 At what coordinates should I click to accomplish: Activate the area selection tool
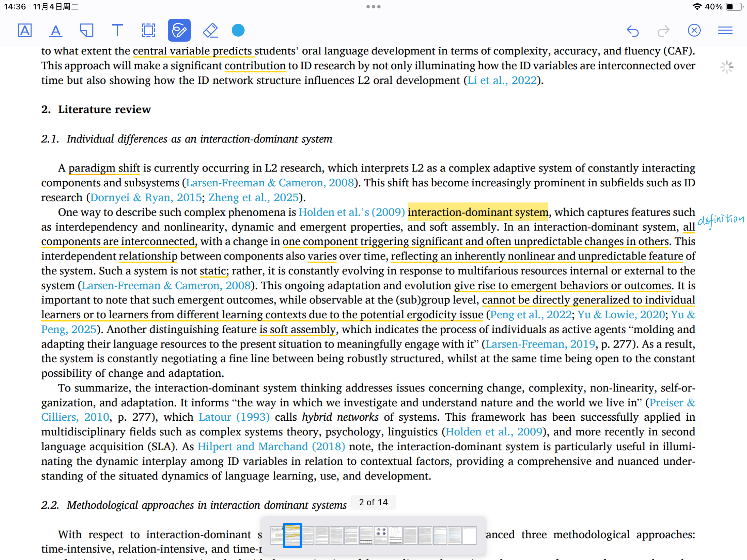pyautogui.click(x=148, y=30)
